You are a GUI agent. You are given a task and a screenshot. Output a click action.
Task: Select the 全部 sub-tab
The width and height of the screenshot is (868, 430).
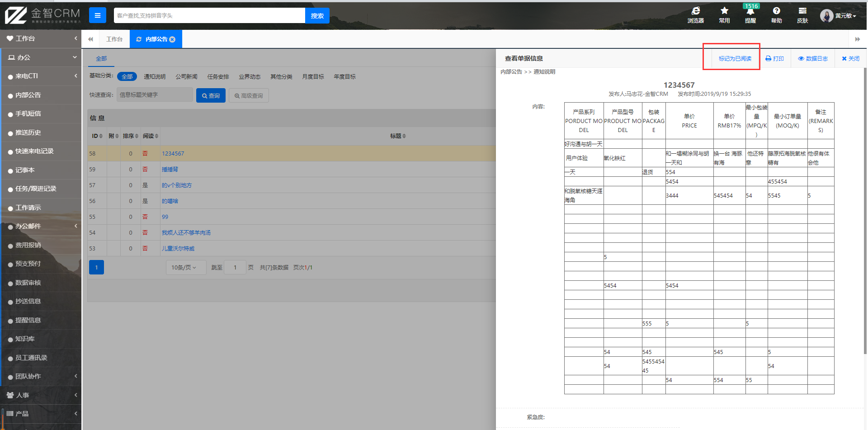[x=101, y=59]
